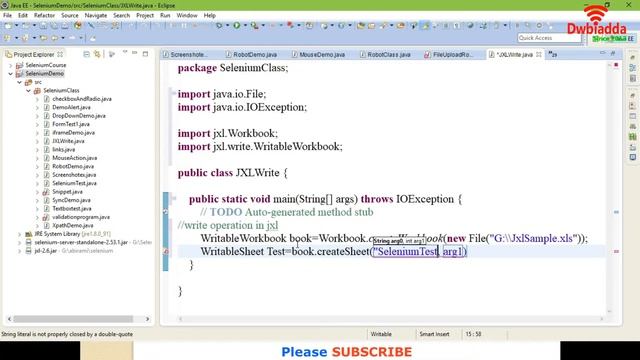Save the current file with Save icon

pos(43,26)
